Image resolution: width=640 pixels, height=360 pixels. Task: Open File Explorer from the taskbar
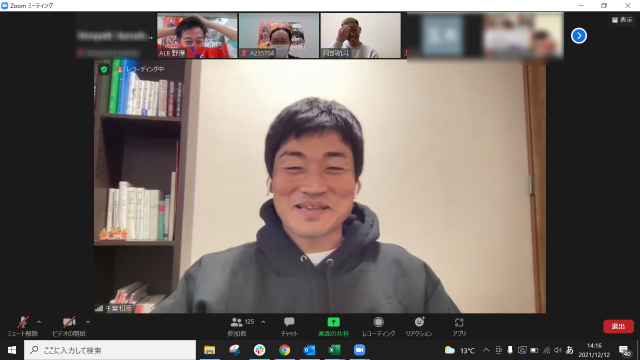[209, 350]
